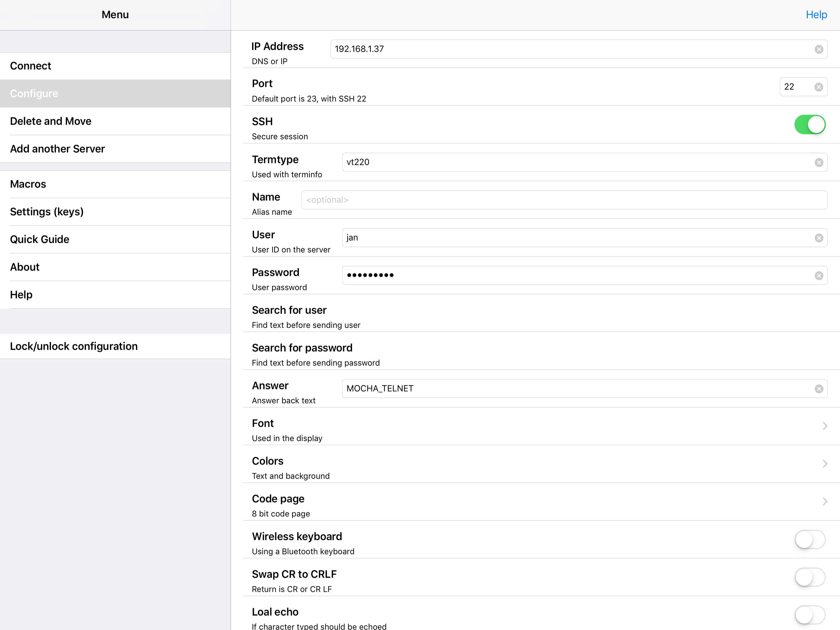Select Connect in the menu
The height and width of the screenshot is (630, 840).
[30, 66]
